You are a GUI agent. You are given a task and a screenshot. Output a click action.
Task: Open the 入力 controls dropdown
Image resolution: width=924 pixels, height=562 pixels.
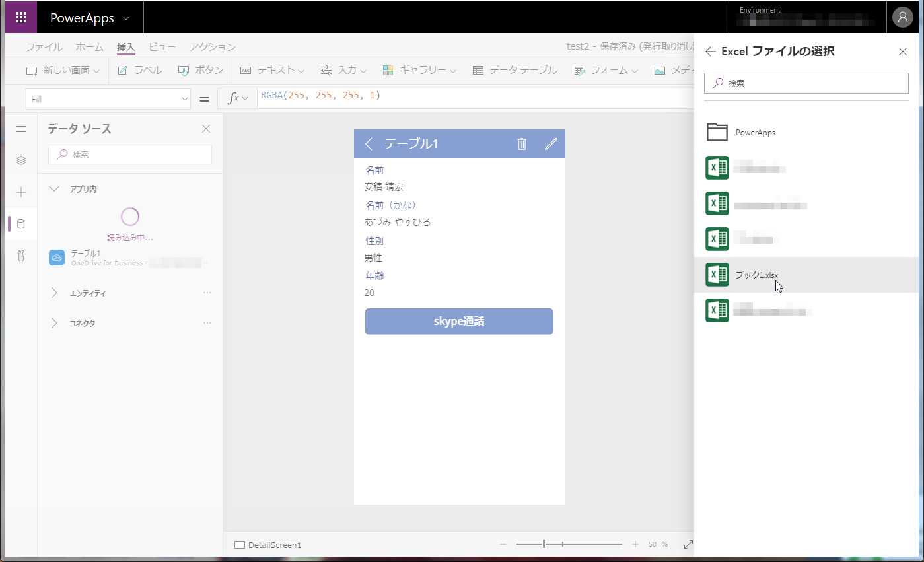(344, 70)
